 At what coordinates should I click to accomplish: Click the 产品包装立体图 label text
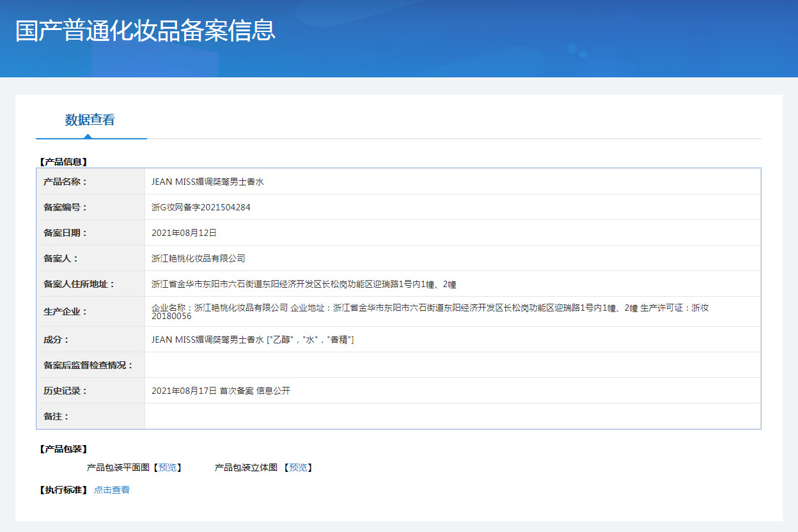[x=246, y=468]
